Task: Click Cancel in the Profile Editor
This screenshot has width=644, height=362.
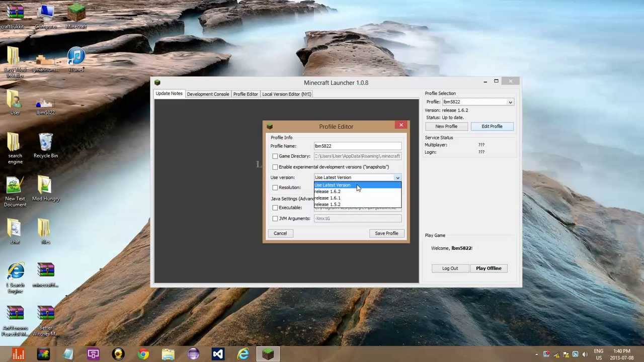Action: coord(280,233)
